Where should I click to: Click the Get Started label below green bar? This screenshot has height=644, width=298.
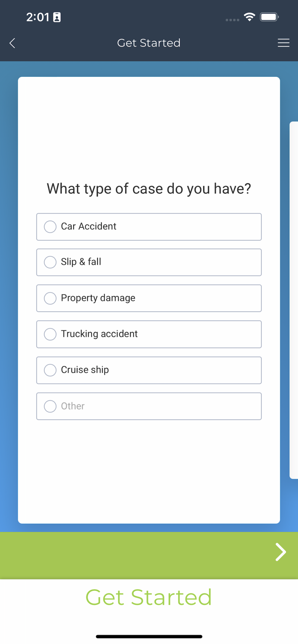(x=149, y=597)
